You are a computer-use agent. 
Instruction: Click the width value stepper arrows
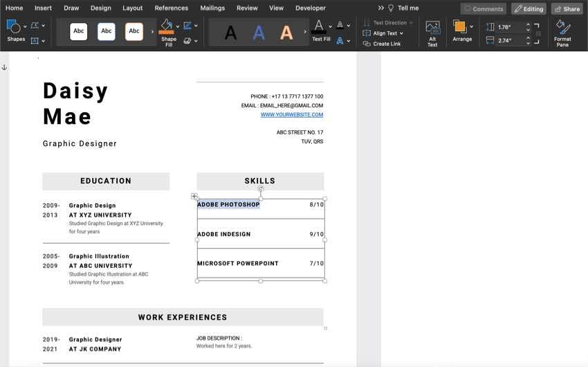pos(528,41)
